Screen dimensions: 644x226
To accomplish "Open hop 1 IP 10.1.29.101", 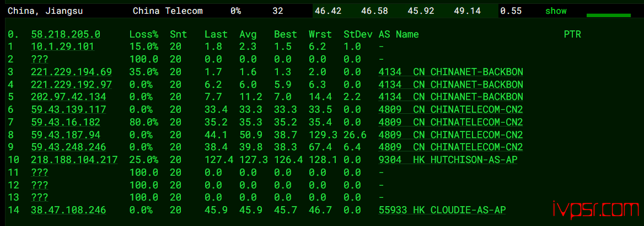I will [x=62, y=47].
